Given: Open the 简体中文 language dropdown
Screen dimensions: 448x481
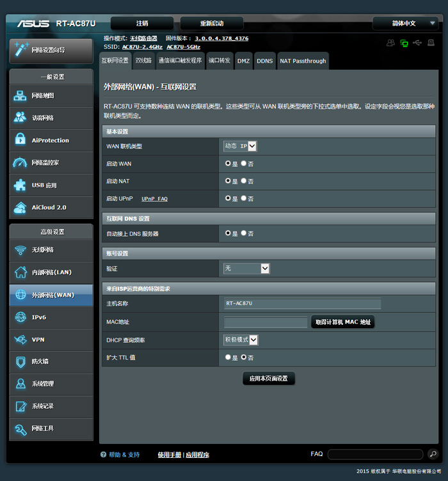Looking at the screenshot, I should 405,23.
